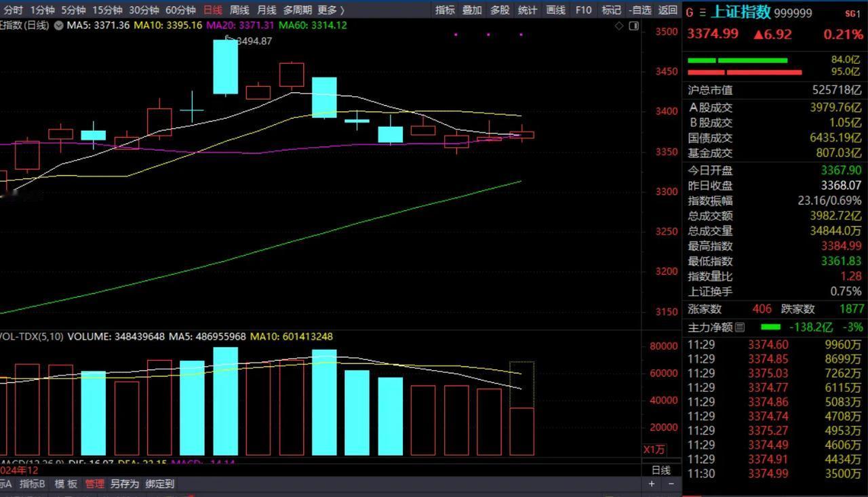
Task: Click the small icon next to 主力净额
Action: click(x=740, y=327)
